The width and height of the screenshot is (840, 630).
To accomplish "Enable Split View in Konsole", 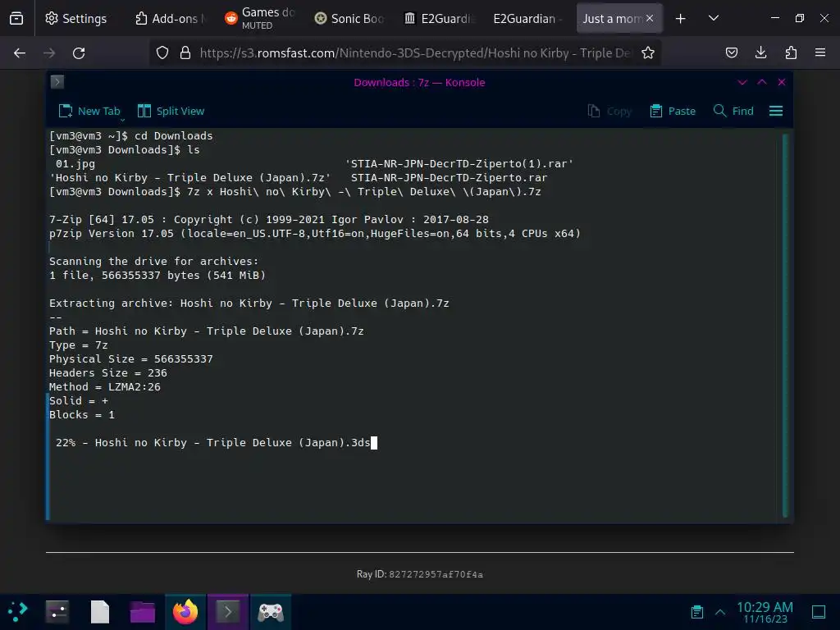I will click(171, 112).
